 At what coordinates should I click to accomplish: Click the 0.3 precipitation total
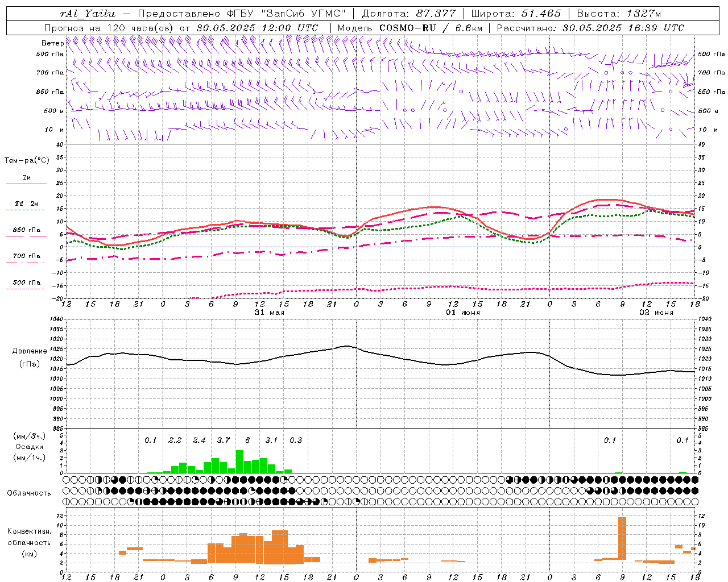296,440
